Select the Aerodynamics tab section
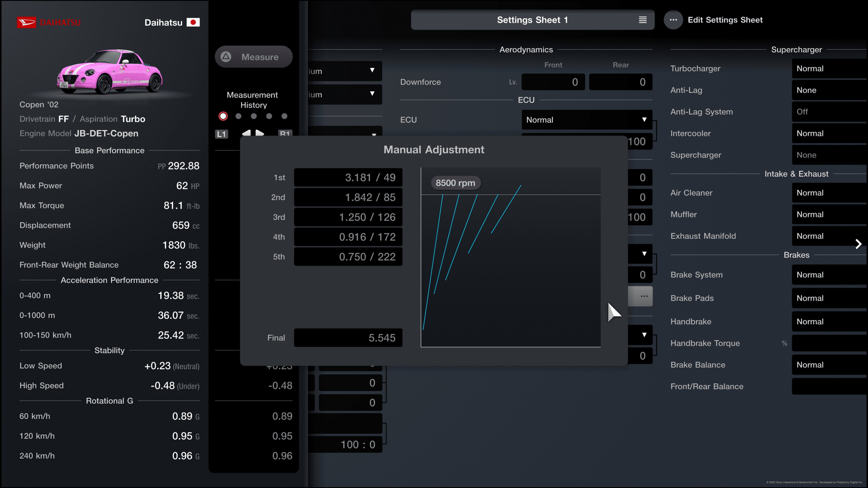The height and width of the screenshot is (488, 868). tap(526, 49)
